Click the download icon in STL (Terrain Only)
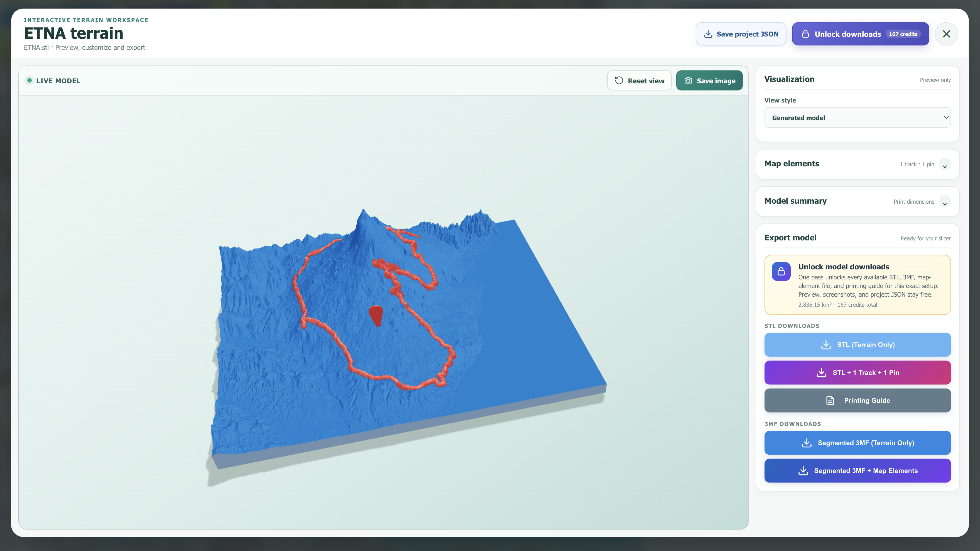This screenshot has width=980, height=551. 825,345
